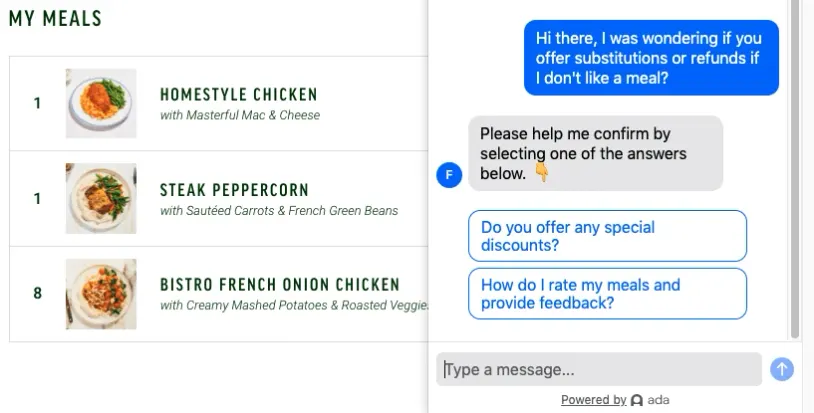View Bistro French Onion Chicken photo
814x413 pixels.
(x=101, y=293)
